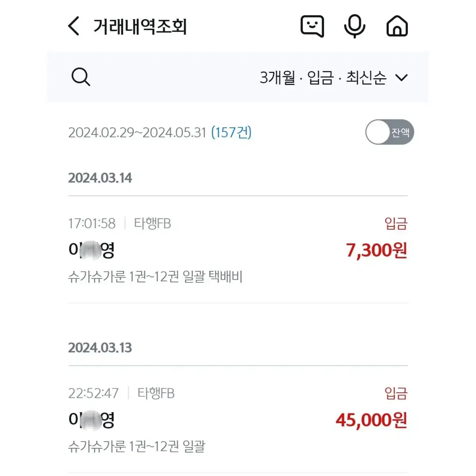Go back using the left arrow
The image size is (476, 476).
point(74,26)
